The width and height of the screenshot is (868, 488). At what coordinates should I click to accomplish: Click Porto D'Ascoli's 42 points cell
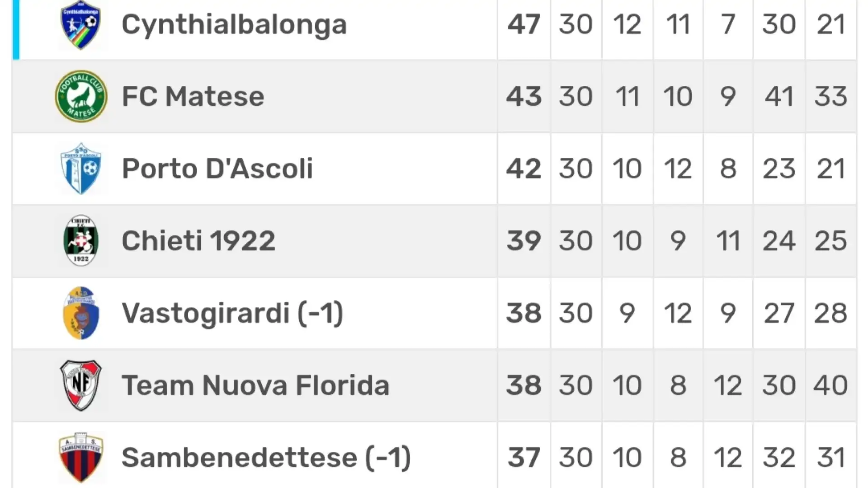[524, 169]
